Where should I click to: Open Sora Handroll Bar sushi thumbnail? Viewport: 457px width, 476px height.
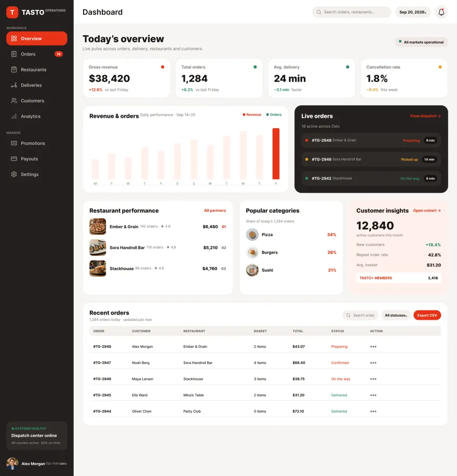click(98, 248)
